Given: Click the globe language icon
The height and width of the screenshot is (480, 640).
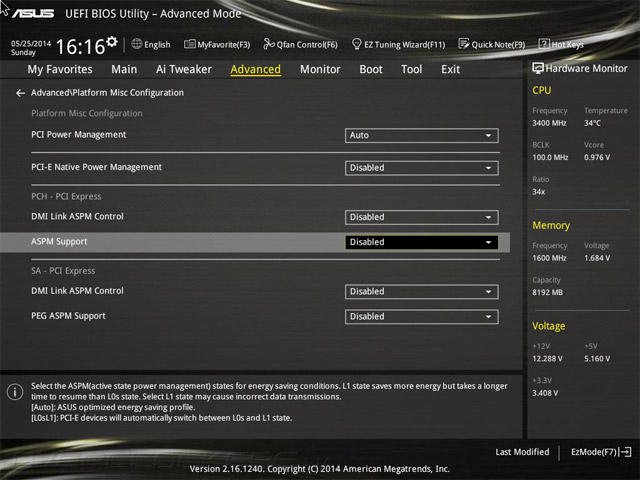Looking at the screenshot, I should coord(137,44).
